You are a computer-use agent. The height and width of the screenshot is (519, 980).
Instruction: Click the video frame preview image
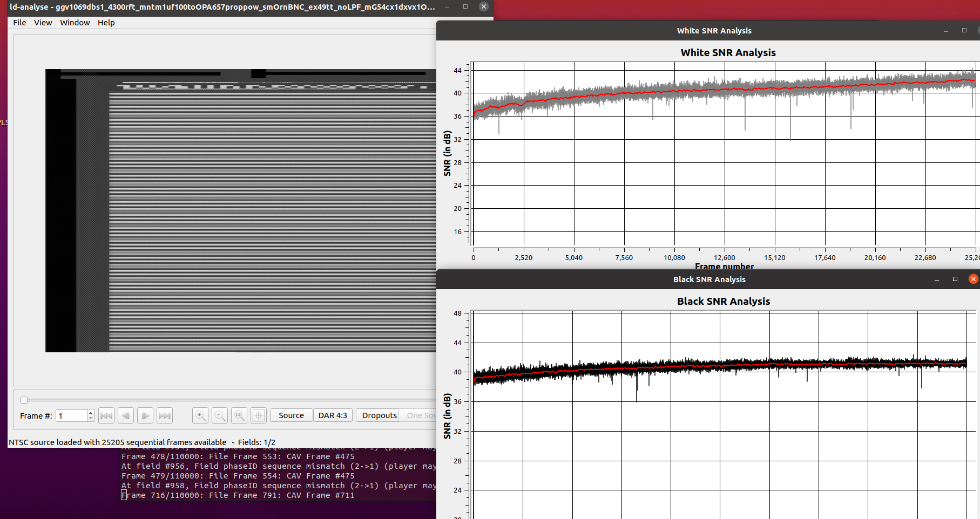(241, 210)
